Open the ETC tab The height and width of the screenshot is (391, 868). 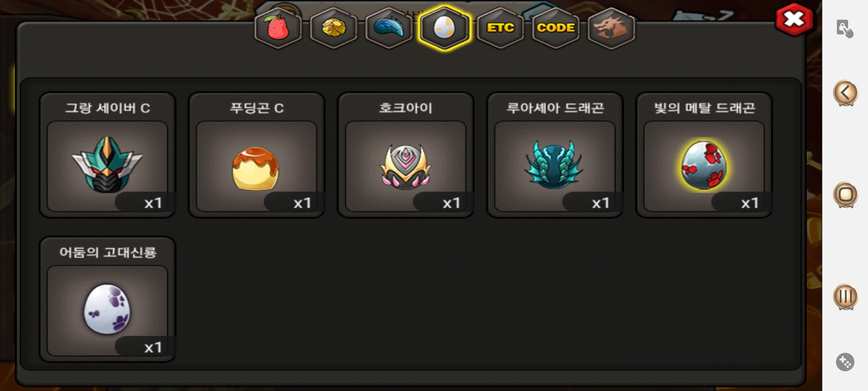(x=501, y=28)
